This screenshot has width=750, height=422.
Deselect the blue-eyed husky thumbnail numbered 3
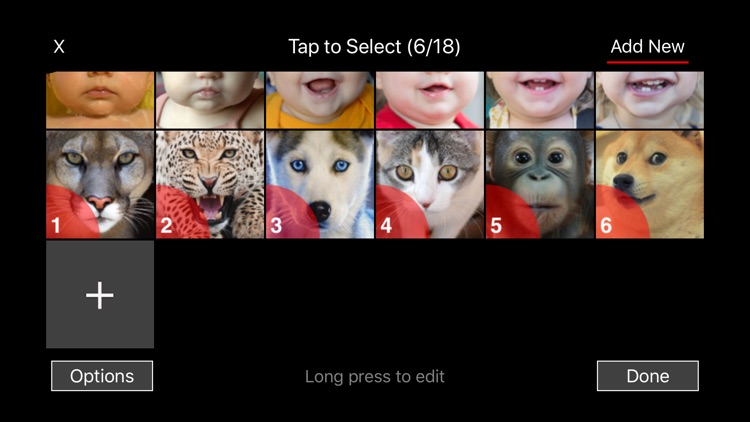pyautogui.click(x=320, y=185)
